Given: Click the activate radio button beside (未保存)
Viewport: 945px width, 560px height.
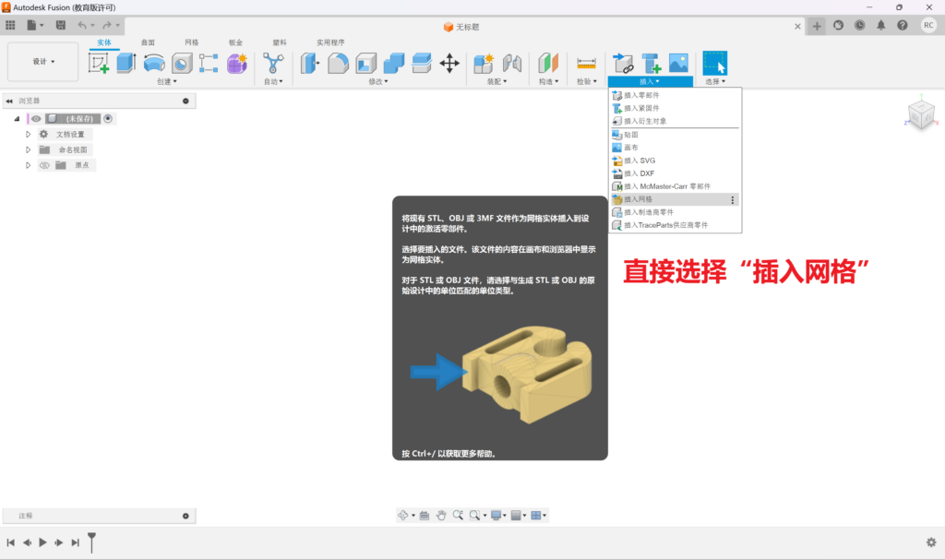Looking at the screenshot, I should point(108,119).
